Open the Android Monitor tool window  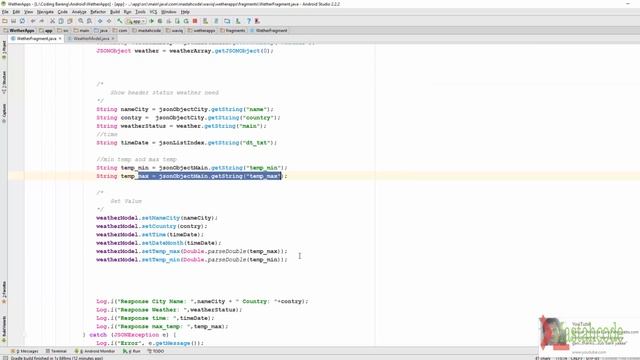click(x=95, y=351)
